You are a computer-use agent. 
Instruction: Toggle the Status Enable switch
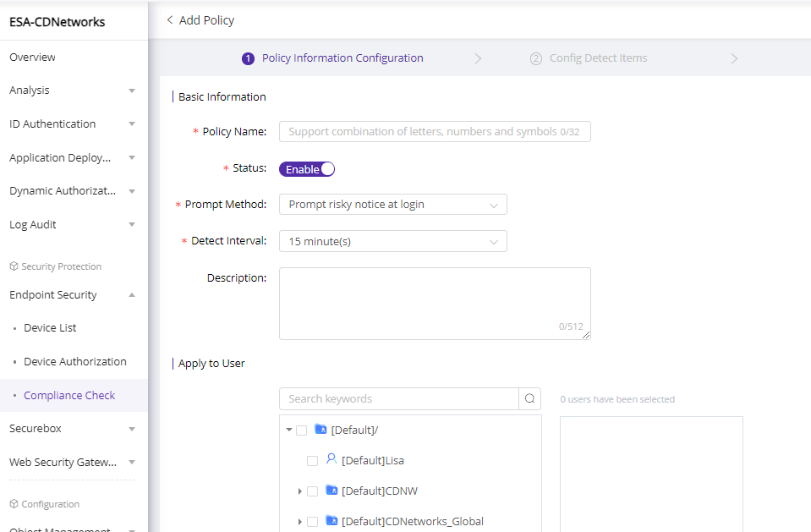point(307,169)
